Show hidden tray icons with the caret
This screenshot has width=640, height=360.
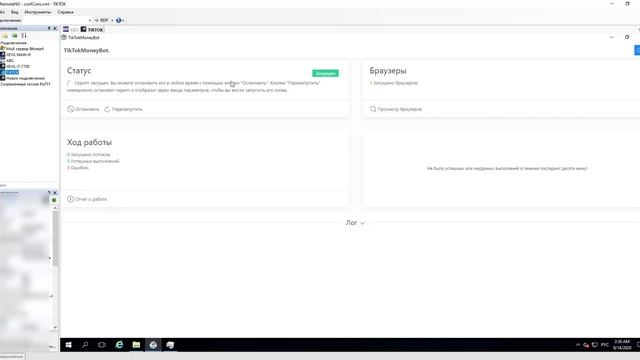click(x=578, y=345)
